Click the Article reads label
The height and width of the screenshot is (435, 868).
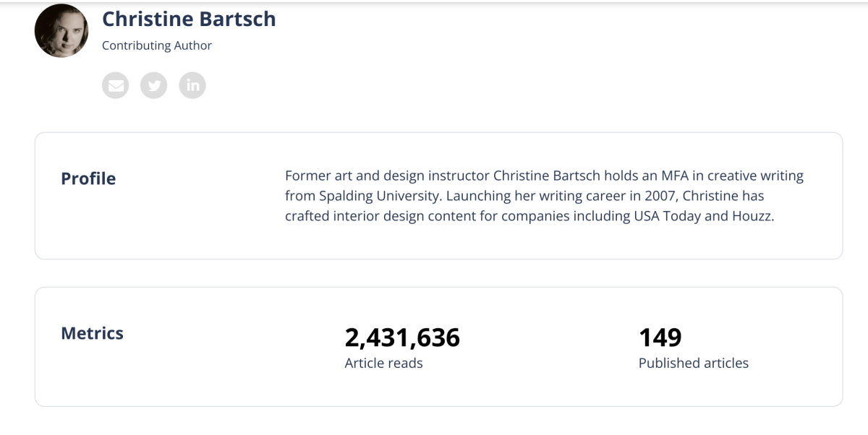[383, 363]
